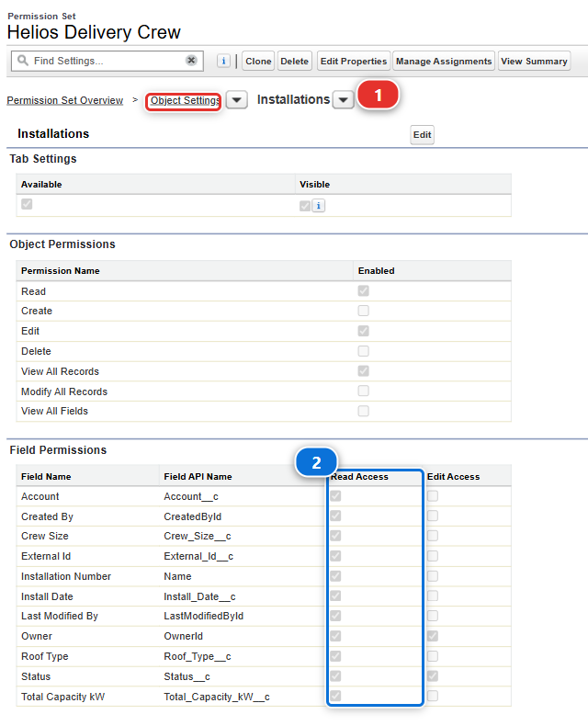This screenshot has height=726, width=588.
Task: Expand the Object Settings dropdown arrow
Action: click(x=237, y=100)
